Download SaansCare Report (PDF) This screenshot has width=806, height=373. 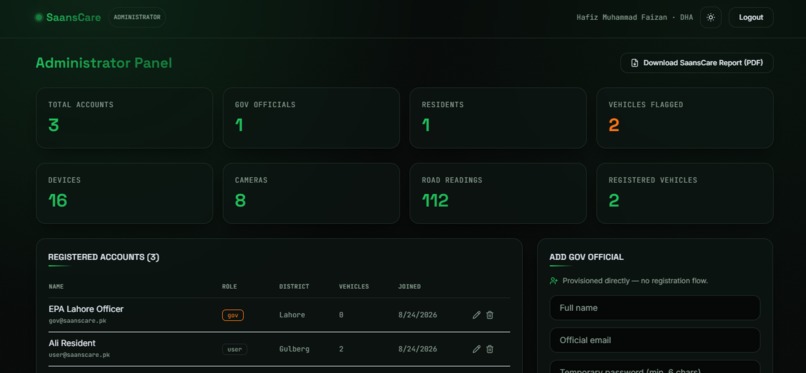point(697,63)
